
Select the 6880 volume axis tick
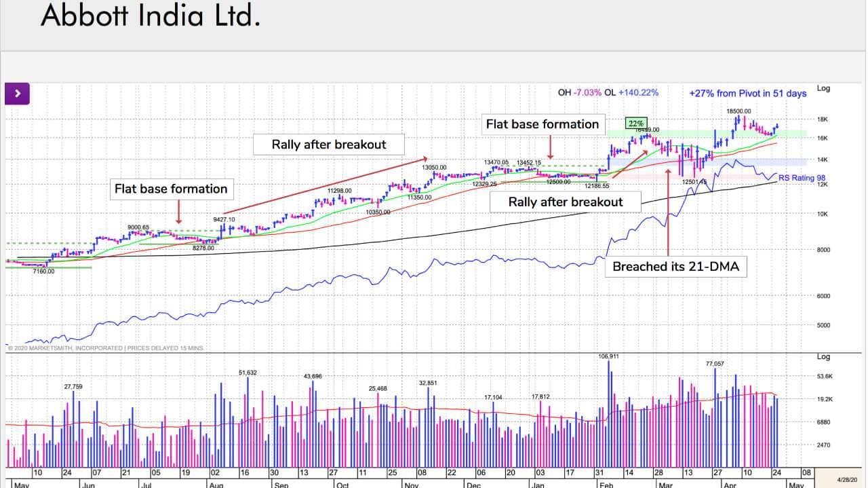(824, 422)
